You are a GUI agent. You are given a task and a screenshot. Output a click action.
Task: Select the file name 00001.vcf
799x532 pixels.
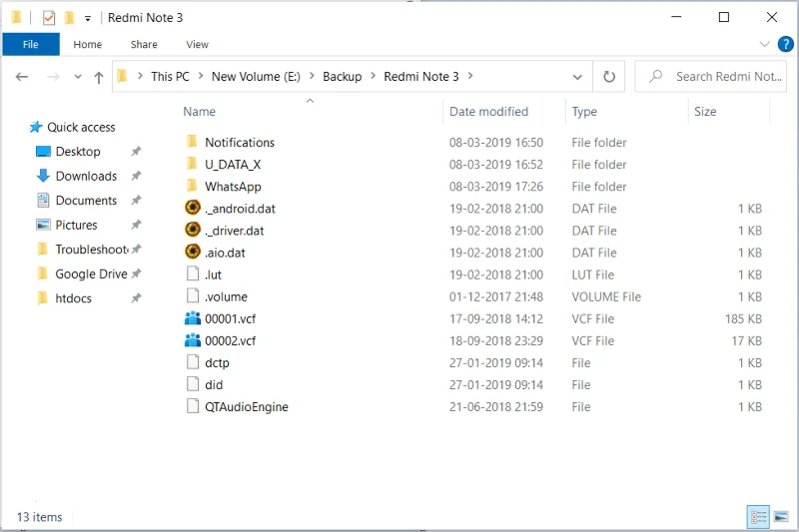(x=231, y=319)
